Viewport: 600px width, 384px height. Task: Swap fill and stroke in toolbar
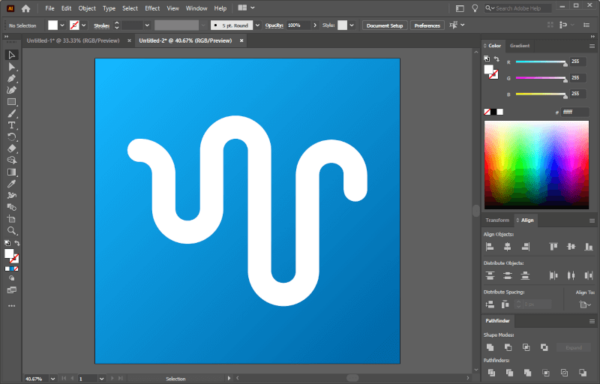17,243
